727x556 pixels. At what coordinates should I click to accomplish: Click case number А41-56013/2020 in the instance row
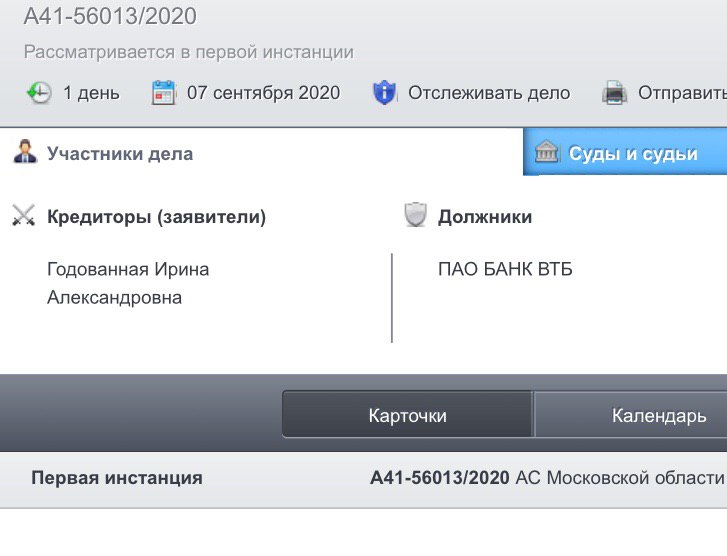click(x=440, y=478)
